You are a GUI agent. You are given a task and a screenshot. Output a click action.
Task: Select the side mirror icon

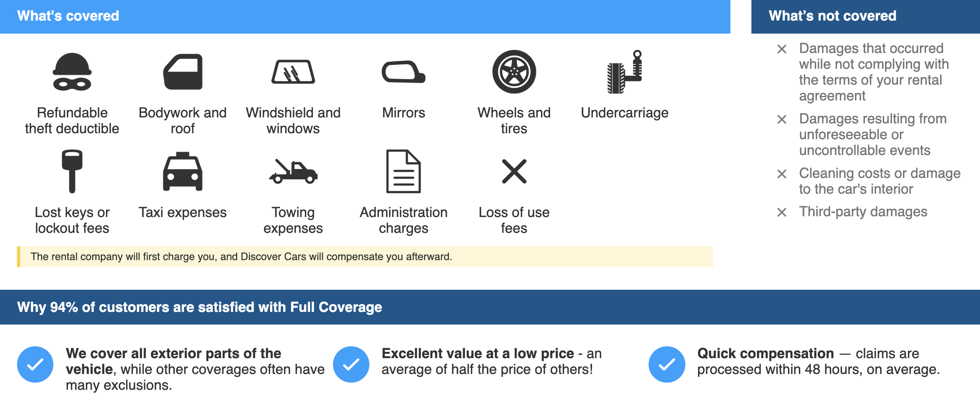(x=403, y=72)
